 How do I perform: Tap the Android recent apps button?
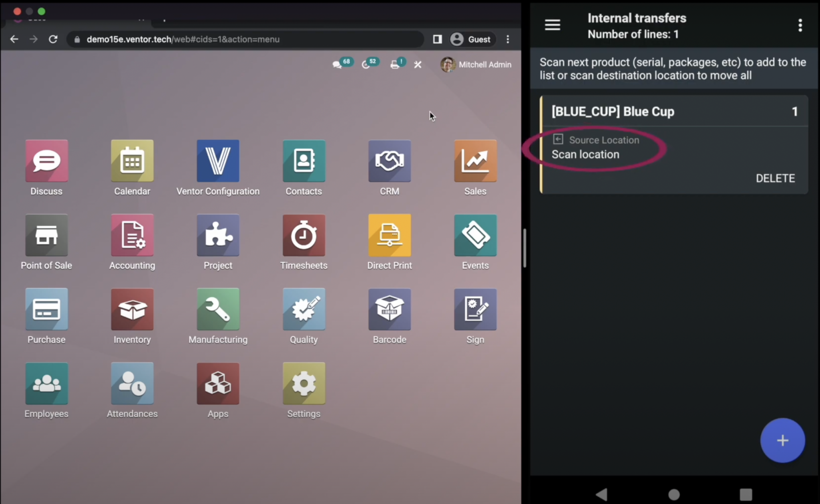coord(746,494)
